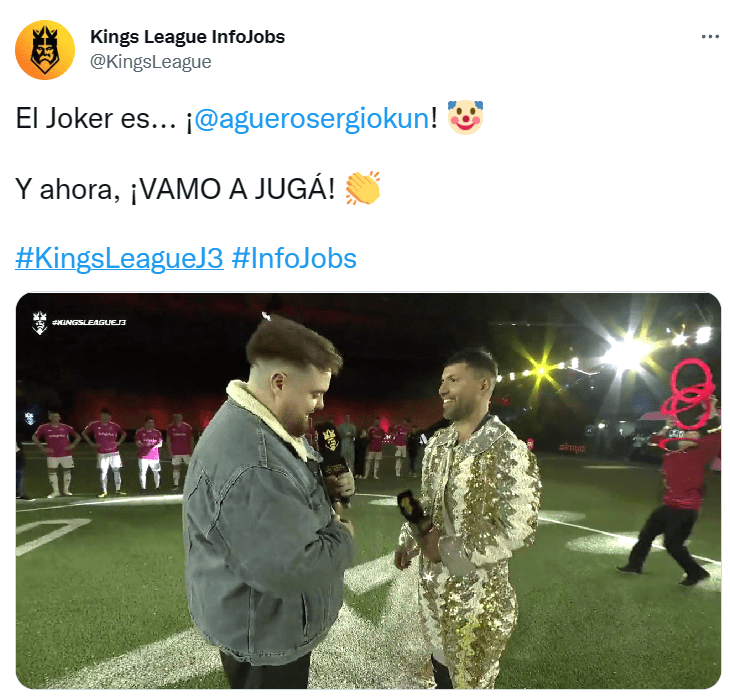Click the clown face emoji
Image resolution: width=730 pixels, height=700 pixels.
pos(465,117)
